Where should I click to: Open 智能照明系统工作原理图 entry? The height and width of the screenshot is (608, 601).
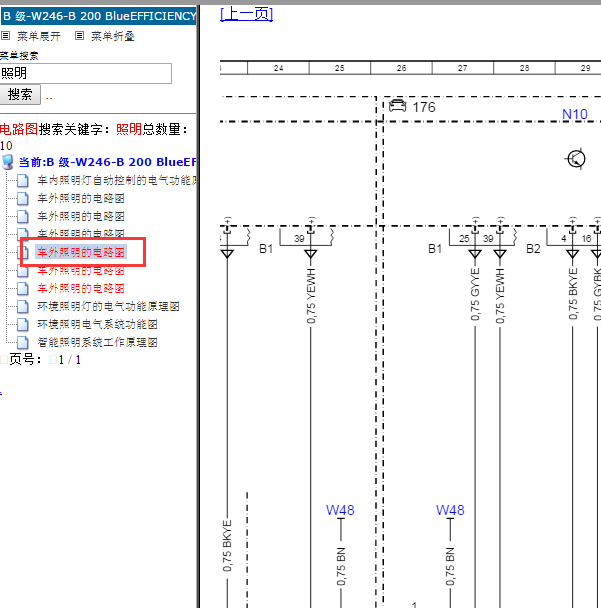pyautogui.click(x=97, y=342)
